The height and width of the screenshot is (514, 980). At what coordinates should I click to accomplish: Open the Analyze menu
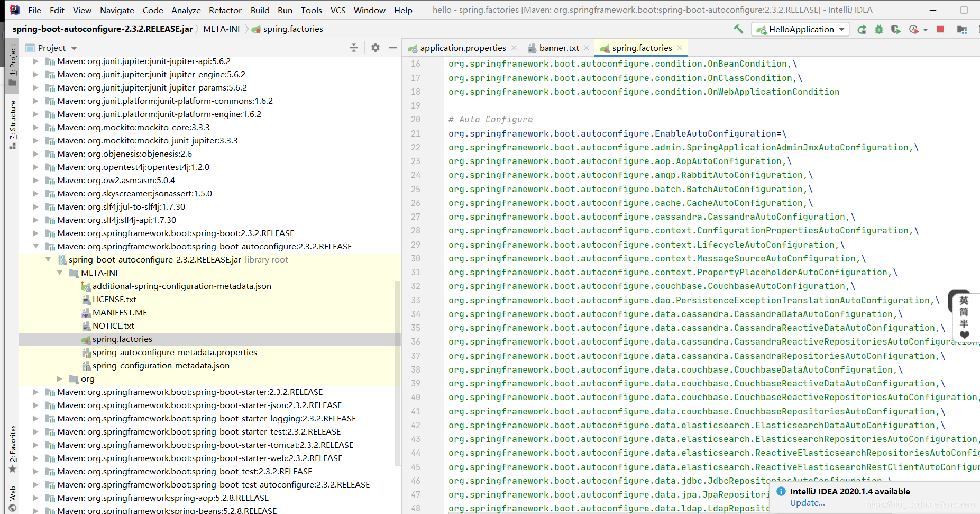click(186, 10)
